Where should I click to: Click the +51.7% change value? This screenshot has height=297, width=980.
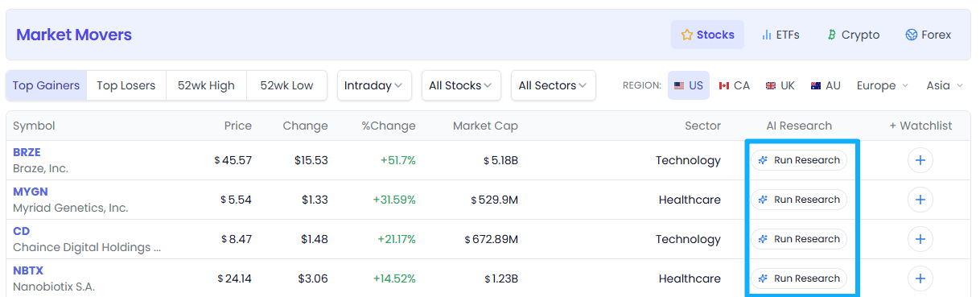[x=398, y=160]
